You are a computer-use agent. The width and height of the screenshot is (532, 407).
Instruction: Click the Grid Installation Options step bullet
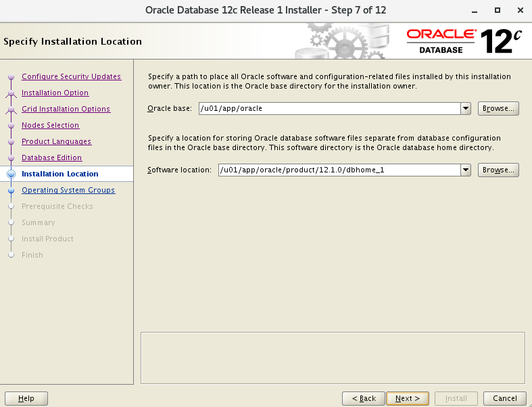click(11, 110)
